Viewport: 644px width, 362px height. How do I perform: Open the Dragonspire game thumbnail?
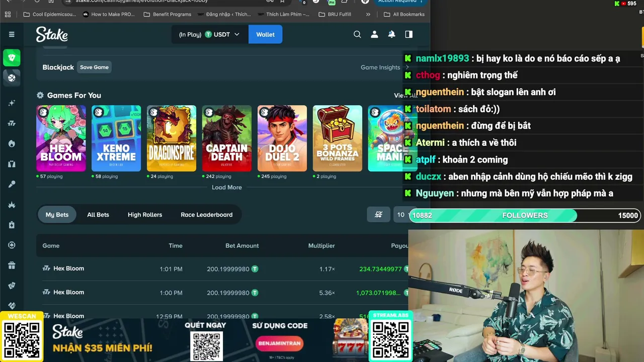(x=172, y=138)
